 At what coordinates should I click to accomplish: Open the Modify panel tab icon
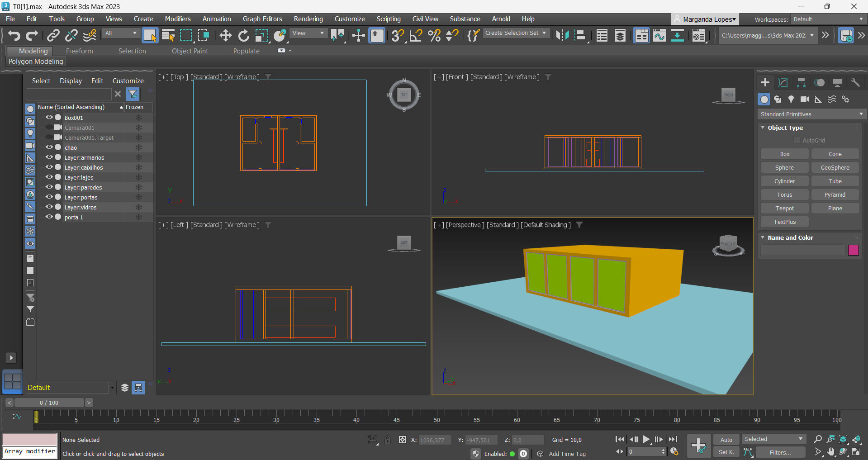coord(783,82)
